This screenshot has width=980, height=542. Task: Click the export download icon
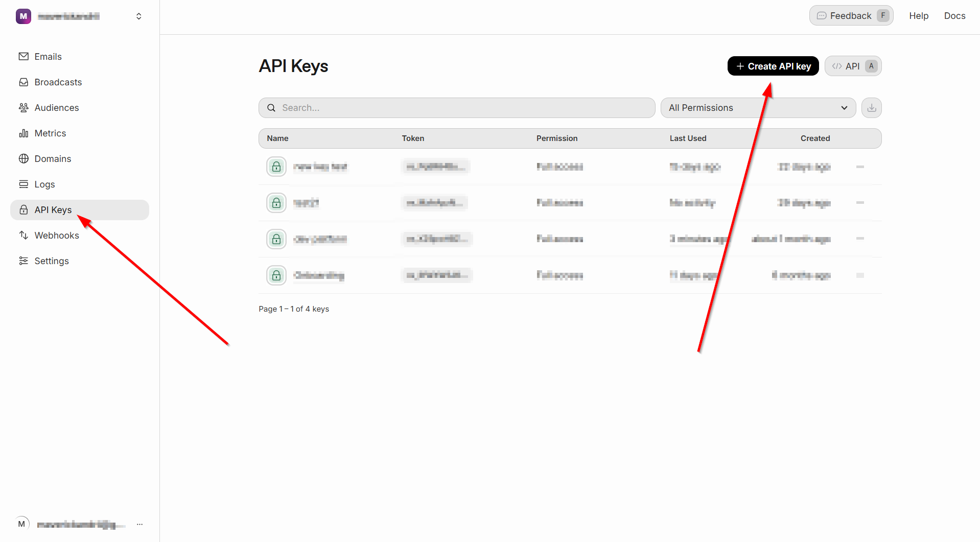[872, 108]
